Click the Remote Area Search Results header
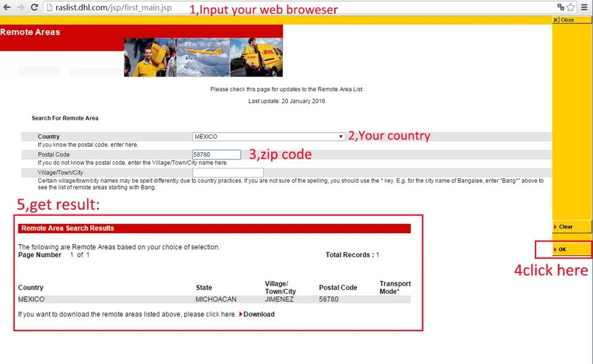The height and width of the screenshot is (364, 593). point(214,228)
